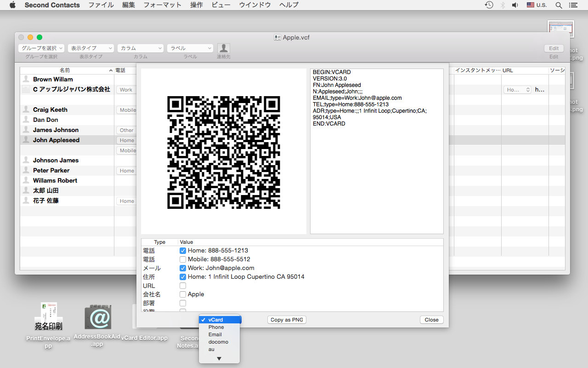Open Other label popup for James Johnson

pos(126,130)
